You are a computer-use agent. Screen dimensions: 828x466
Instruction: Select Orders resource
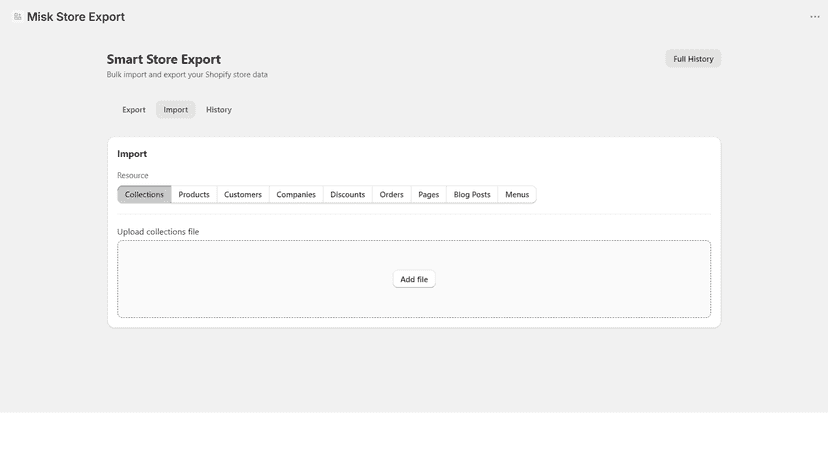(391, 194)
